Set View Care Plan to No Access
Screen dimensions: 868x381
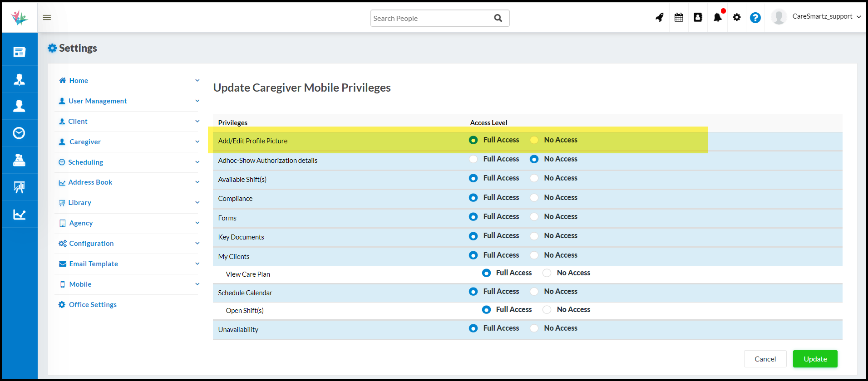tap(547, 273)
